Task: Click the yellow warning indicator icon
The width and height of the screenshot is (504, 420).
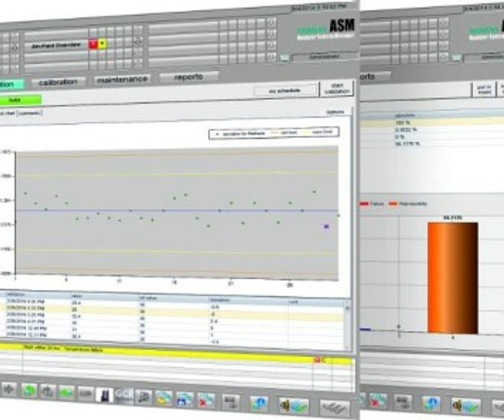Action: [102, 43]
